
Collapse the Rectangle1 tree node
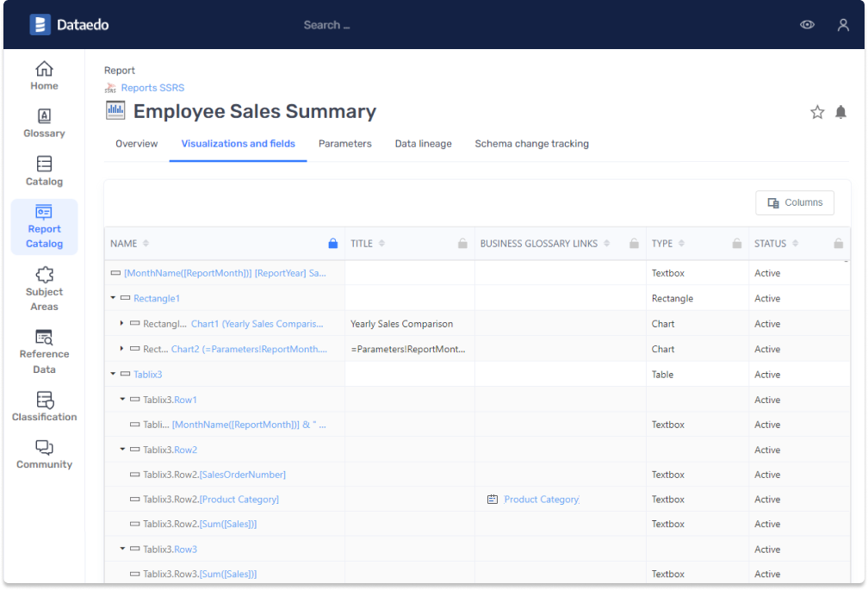tap(114, 298)
